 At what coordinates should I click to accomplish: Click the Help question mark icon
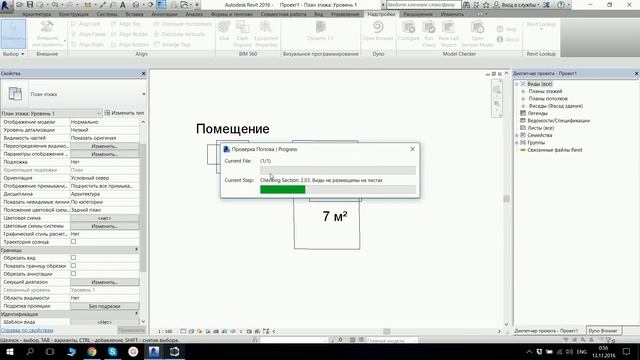[561, 5]
